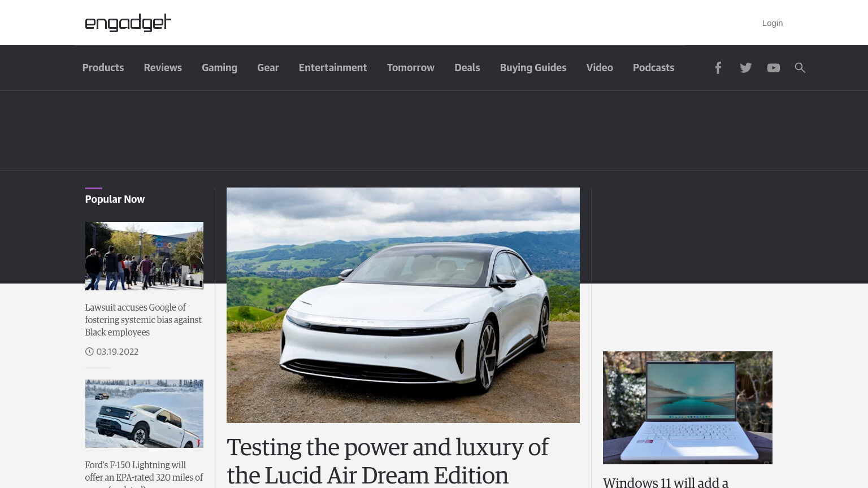Image resolution: width=868 pixels, height=488 pixels.
Task: Open the search magnifier icon
Action: tap(800, 68)
